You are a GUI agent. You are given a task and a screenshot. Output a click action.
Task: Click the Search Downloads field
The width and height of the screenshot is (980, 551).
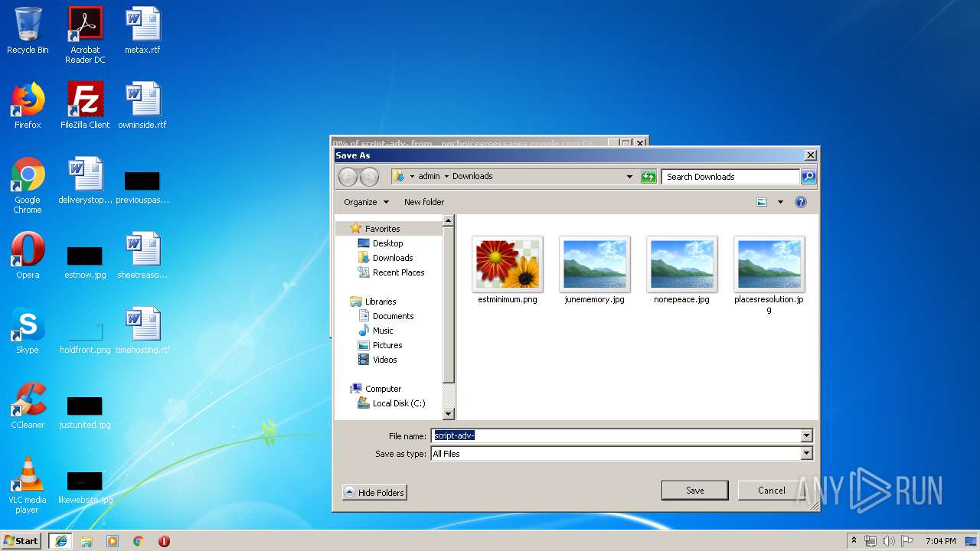coord(731,177)
